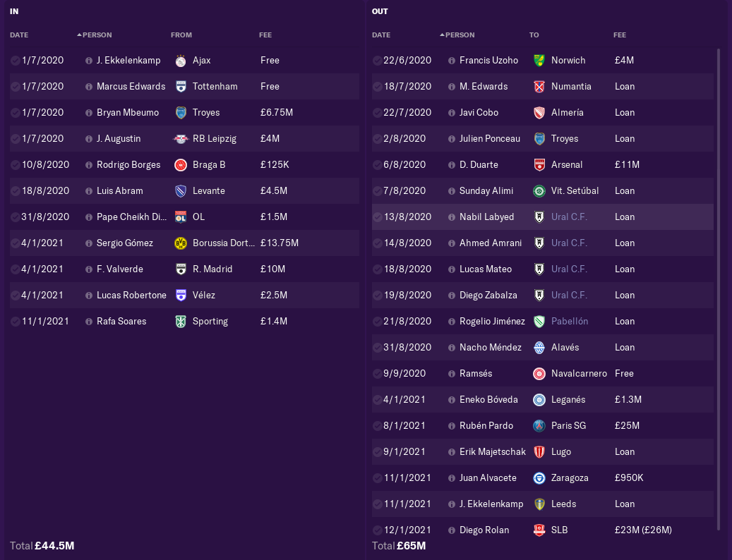Toggle the checkmark for the Francis Uzoho transfer
Image resolution: width=732 pixels, height=560 pixels.
[x=378, y=61]
